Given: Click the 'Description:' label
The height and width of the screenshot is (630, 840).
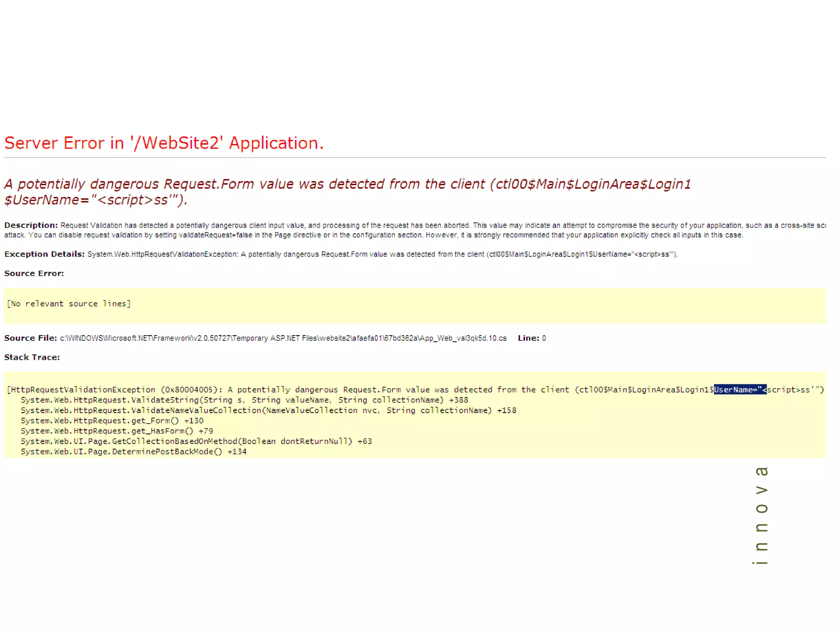Looking at the screenshot, I should 31,225.
